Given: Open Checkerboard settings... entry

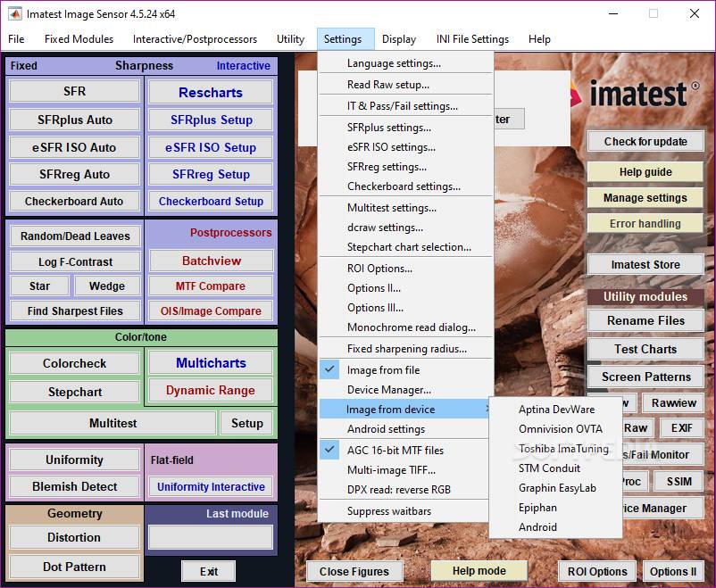Looking at the screenshot, I should [x=405, y=186].
